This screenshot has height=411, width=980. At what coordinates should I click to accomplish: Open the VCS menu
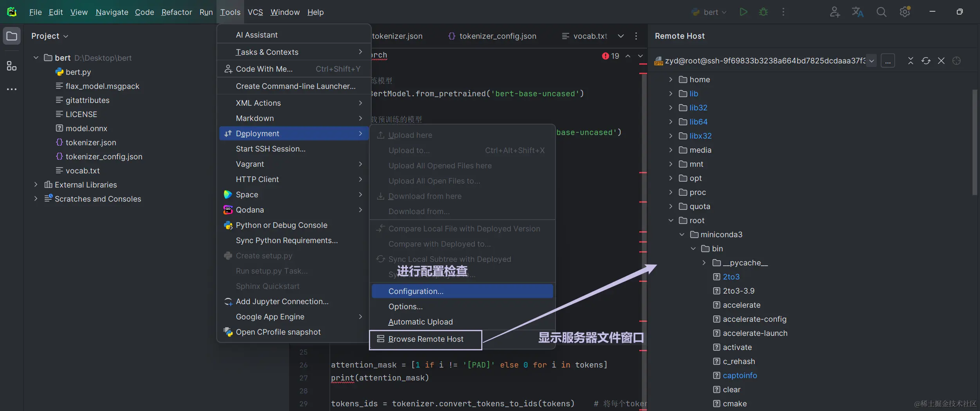[255, 12]
